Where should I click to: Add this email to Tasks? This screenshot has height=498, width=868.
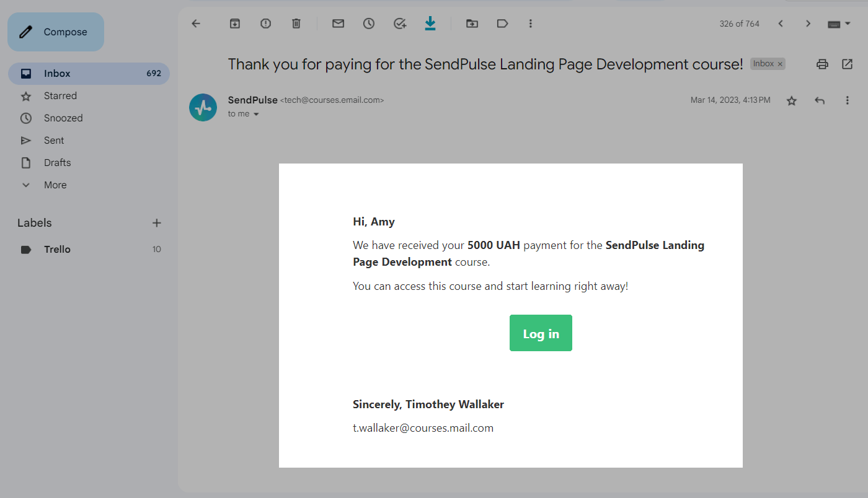[x=400, y=24]
